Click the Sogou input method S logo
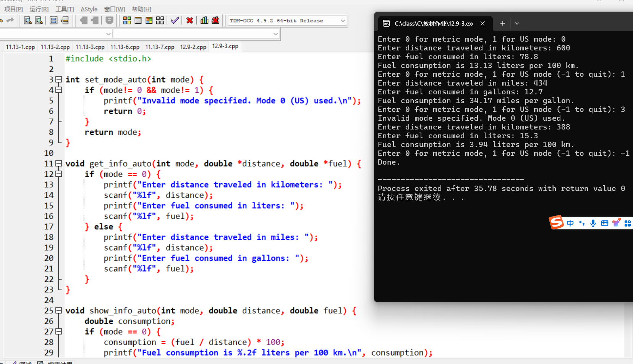This screenshot has height=364, width=633. (556, 222)
